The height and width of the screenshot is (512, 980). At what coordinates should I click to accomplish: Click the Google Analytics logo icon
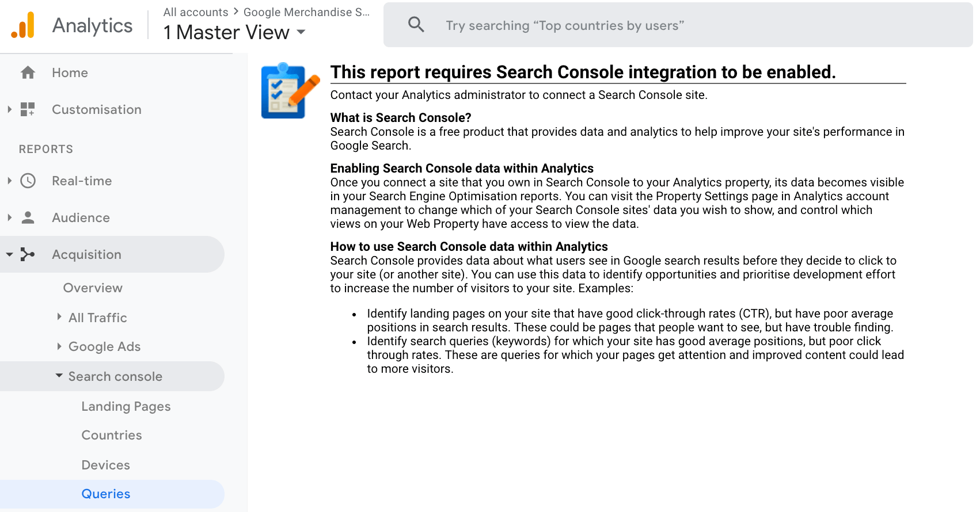pos(23,26)
